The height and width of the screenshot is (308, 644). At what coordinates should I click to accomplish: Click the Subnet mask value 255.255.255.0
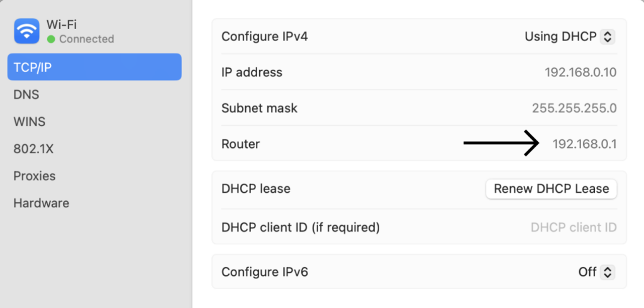point(574,108)
